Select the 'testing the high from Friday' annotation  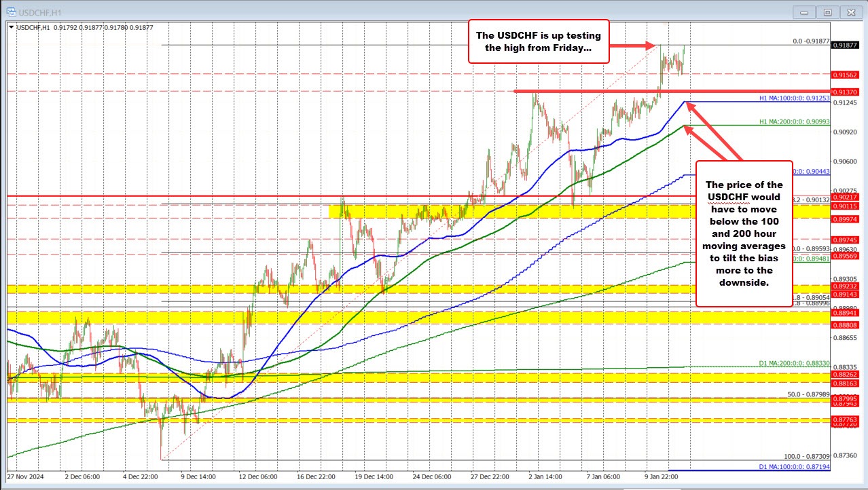pyautogui.click(x=537, y=40)
